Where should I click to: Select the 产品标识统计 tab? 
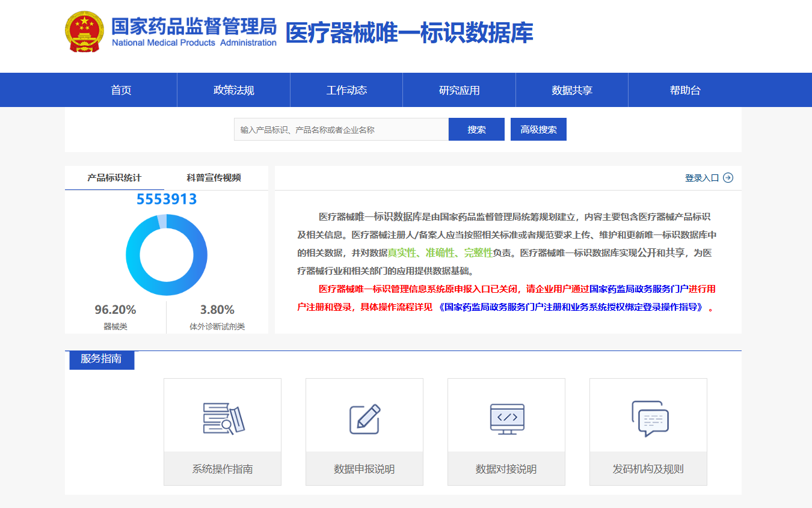click(114, 178)
